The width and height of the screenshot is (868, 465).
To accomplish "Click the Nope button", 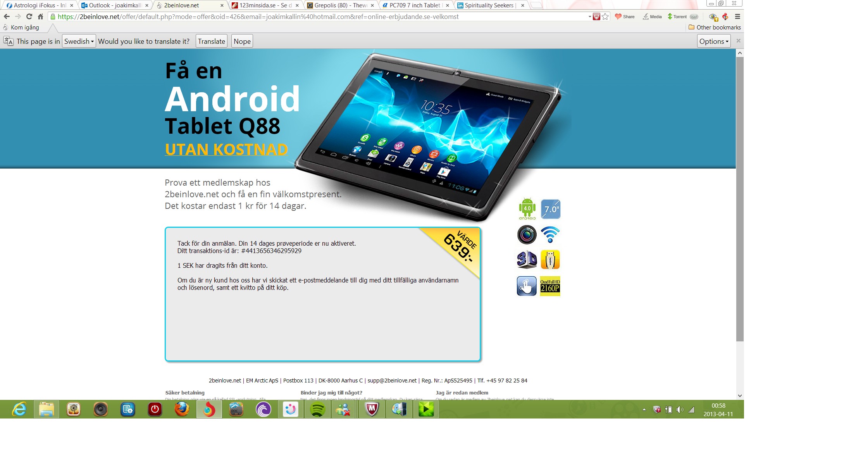I will coord(242,41).
